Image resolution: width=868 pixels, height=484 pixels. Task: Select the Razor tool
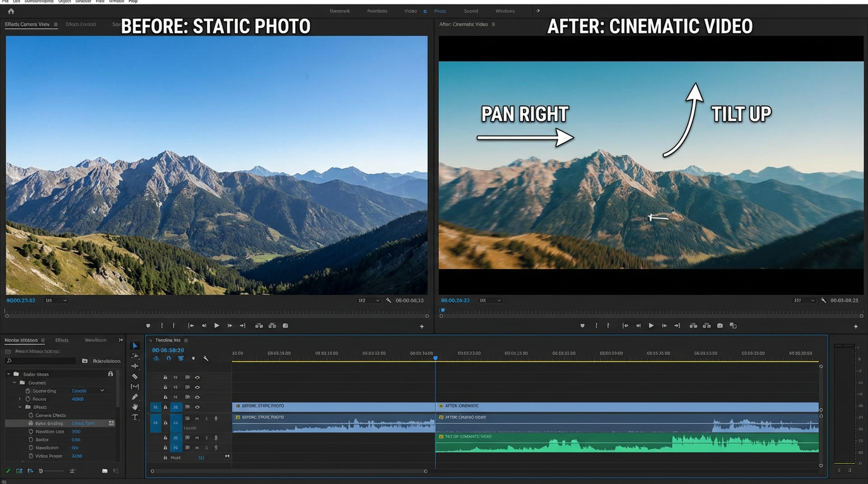coord(135,376)
